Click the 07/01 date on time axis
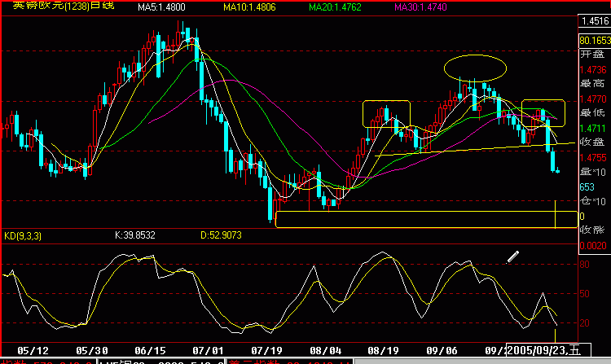 pyautogui.click(x=208, y=351)
